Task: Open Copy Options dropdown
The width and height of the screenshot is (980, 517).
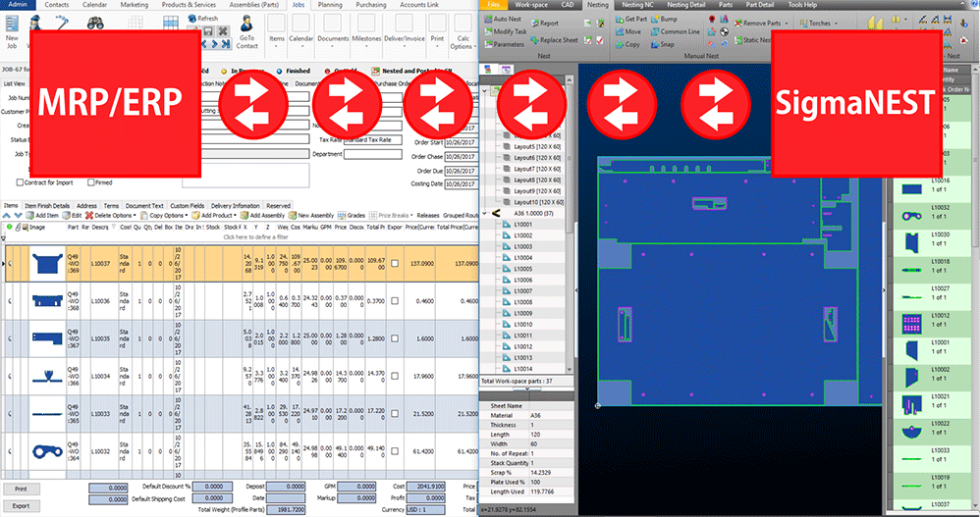Action: coord(165,216)
